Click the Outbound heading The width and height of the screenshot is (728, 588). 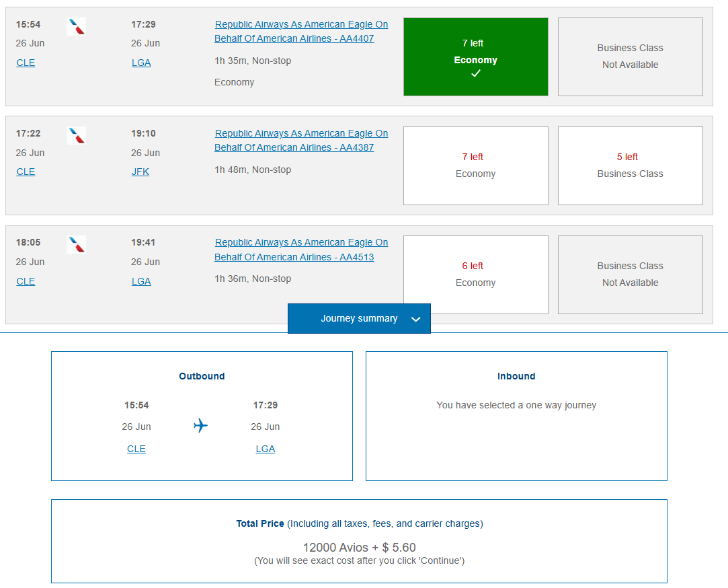(202, 376)
